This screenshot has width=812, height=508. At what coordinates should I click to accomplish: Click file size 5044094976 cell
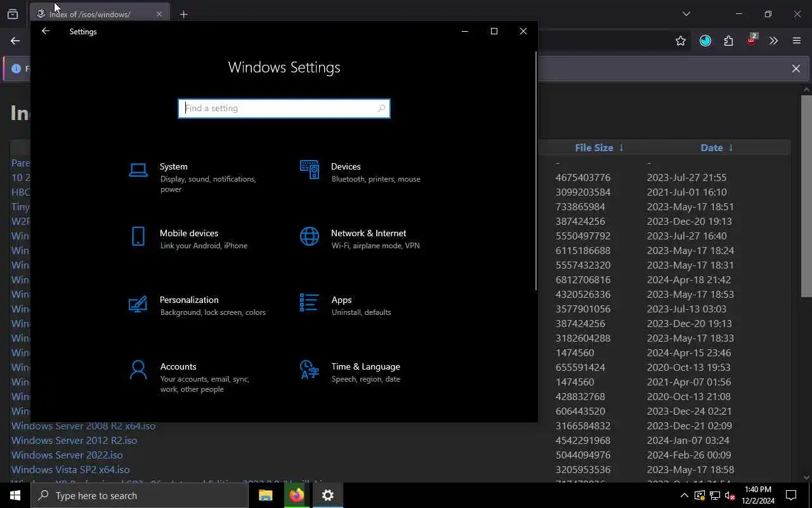pos(583,455)
